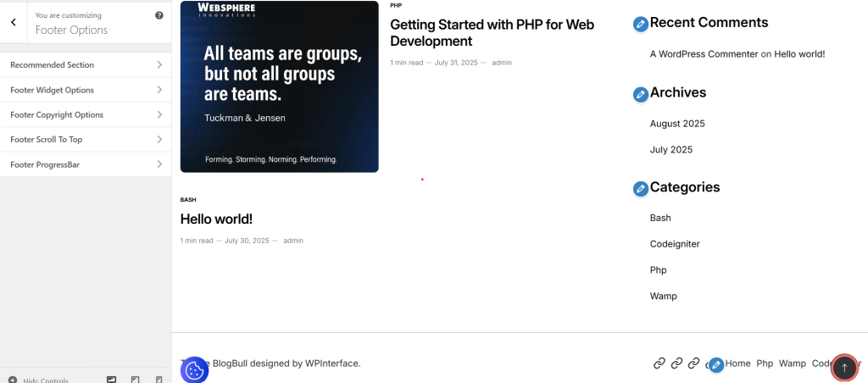Click edit pencil beside Archives widget

[x=641, y=94]
